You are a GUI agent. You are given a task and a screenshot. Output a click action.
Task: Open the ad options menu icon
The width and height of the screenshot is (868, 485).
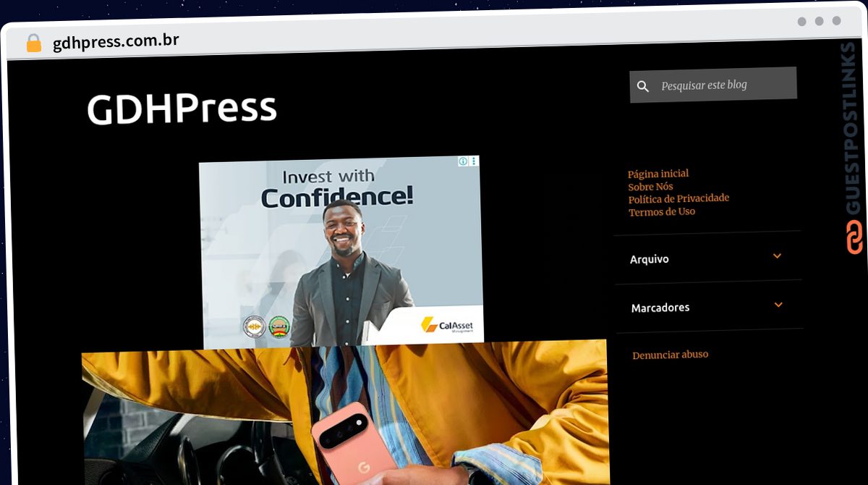click(x=475, y=161)
